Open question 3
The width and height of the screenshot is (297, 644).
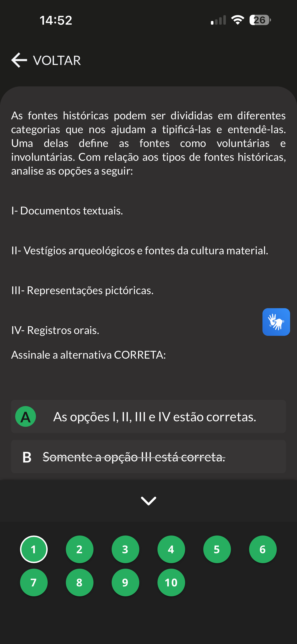(x=125, y=549)
